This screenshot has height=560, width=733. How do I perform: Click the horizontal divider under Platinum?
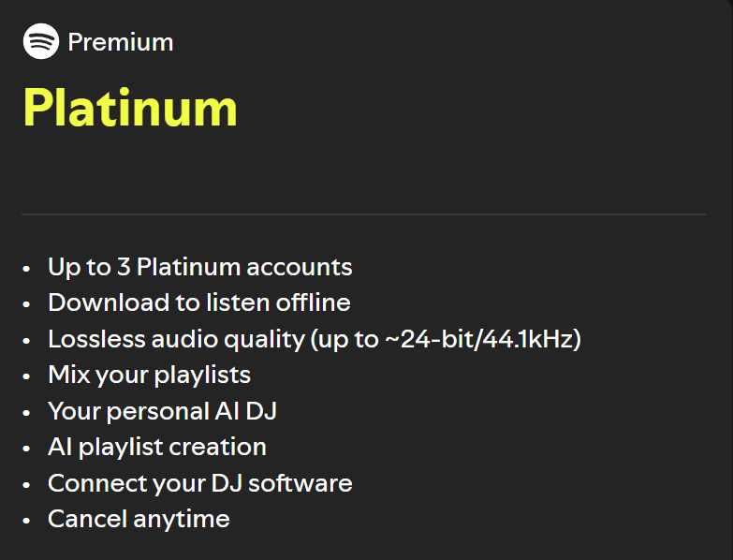pos(363,214)
